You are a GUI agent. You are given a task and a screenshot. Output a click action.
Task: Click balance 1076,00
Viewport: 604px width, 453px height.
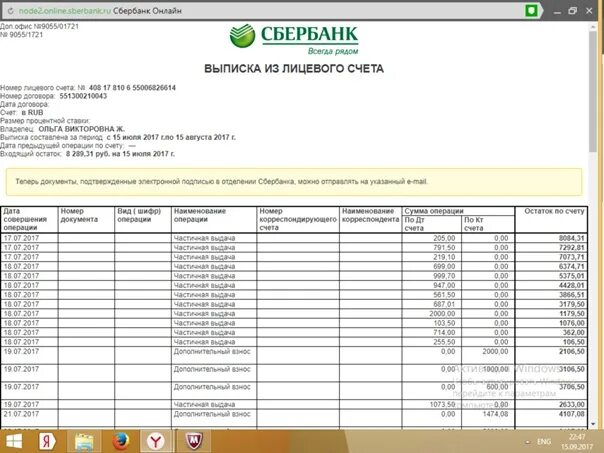572,323
